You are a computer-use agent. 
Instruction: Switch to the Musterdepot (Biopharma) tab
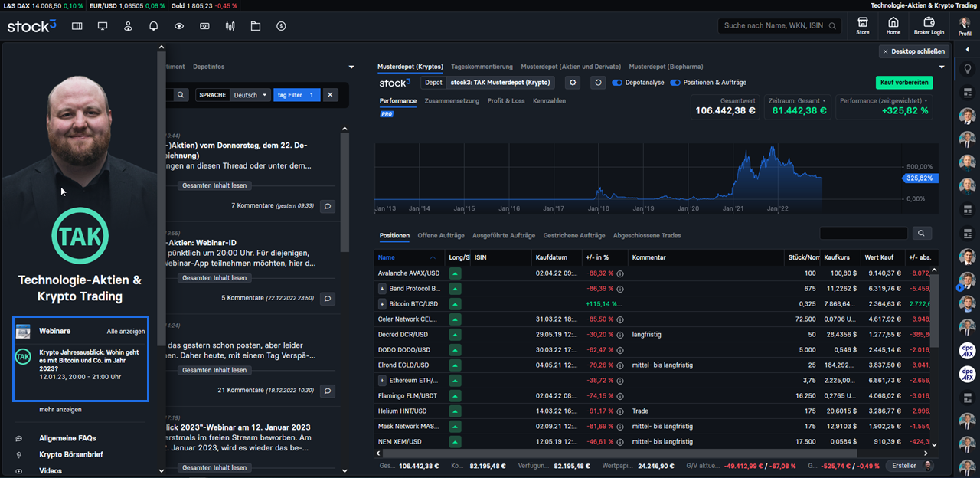tap(666, 67)
